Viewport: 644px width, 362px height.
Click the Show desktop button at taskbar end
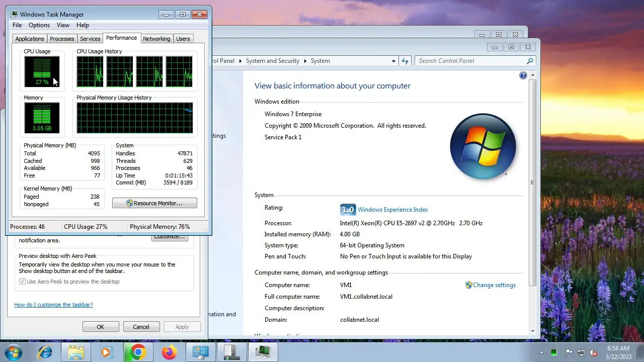pyautogui.click(x=640, y=352)
